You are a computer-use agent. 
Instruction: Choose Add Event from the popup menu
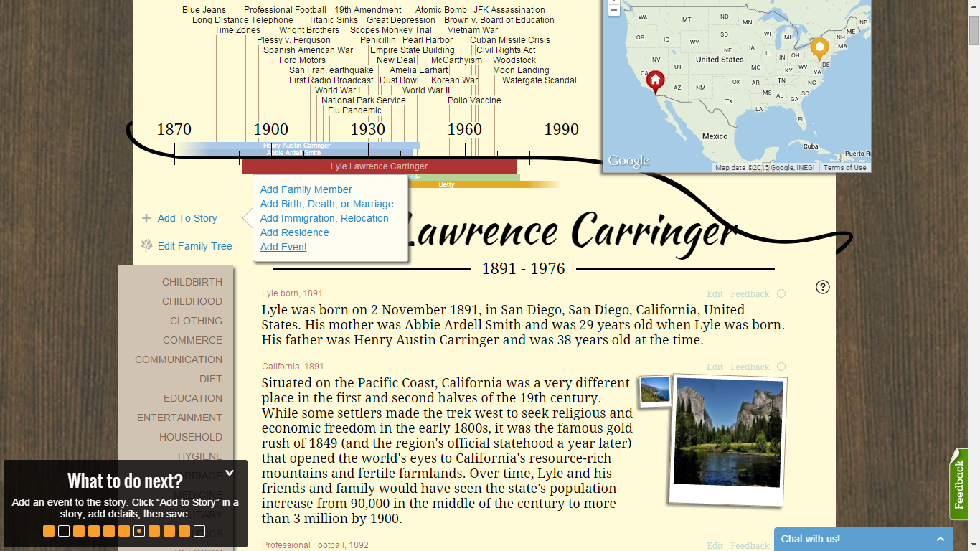click(x=283, y=247)
